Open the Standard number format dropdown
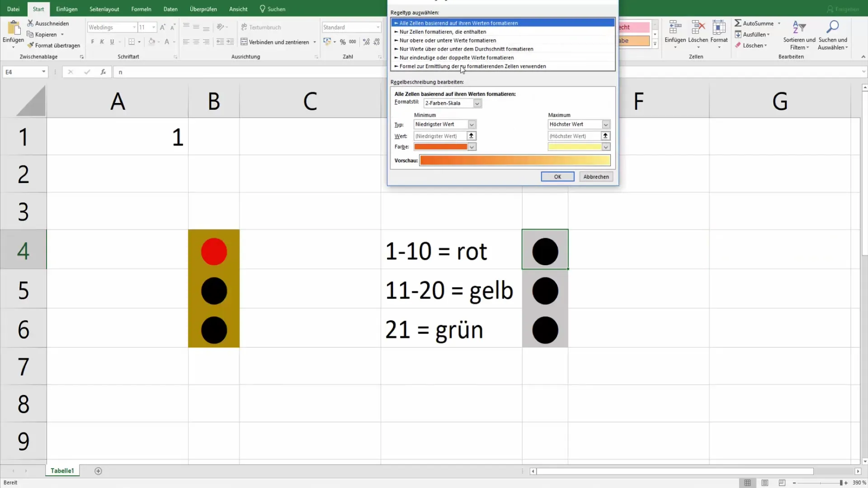Viewport: 868px width, 488px height. tap(378, 27)
